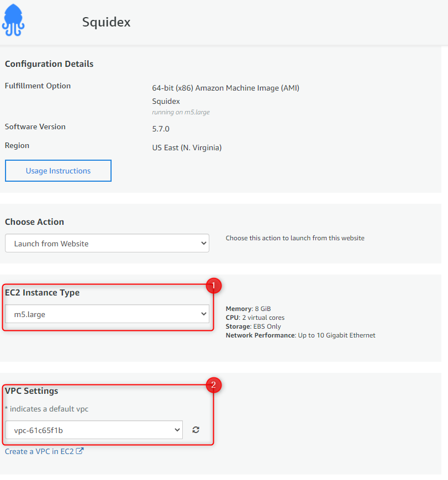Open the Usage Instructions button
Image resolution: width=448 pixels, height=480 pixels.
(58, 171)
